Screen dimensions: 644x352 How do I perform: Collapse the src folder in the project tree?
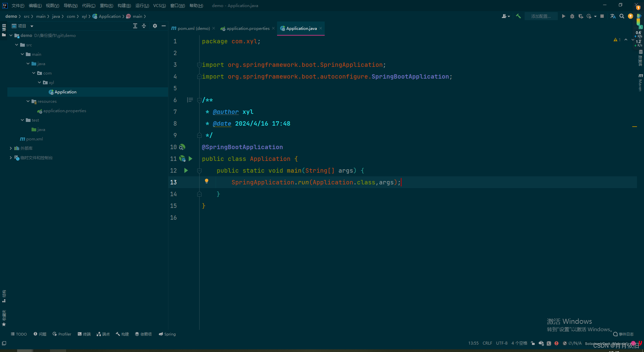tap(16, 45)
